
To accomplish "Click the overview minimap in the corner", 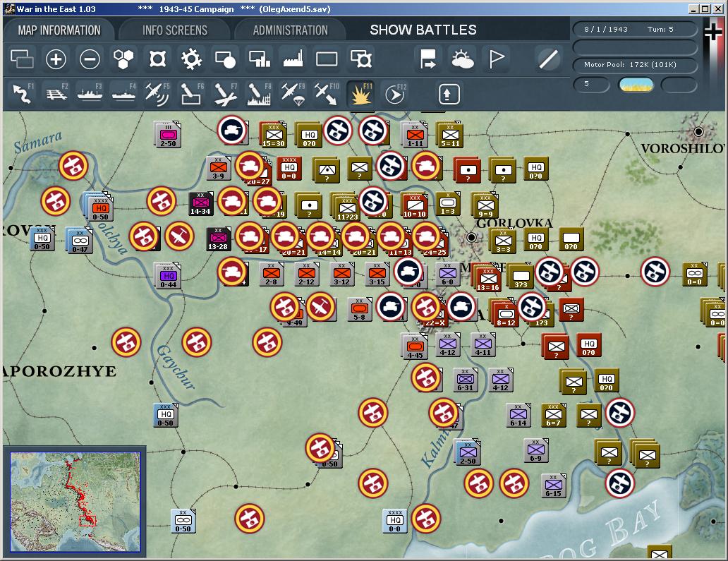I will pos(75,502).
